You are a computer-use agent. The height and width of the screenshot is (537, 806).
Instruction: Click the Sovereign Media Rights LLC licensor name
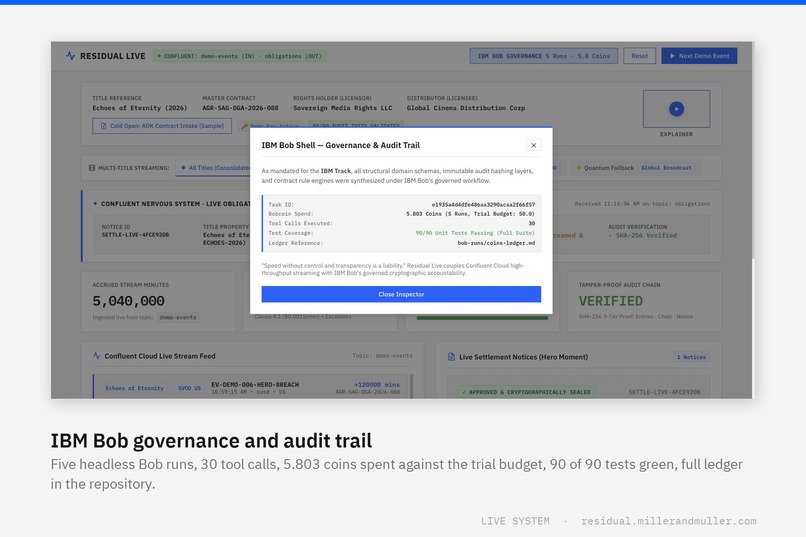pyautogui.click(x=342, y=108)
